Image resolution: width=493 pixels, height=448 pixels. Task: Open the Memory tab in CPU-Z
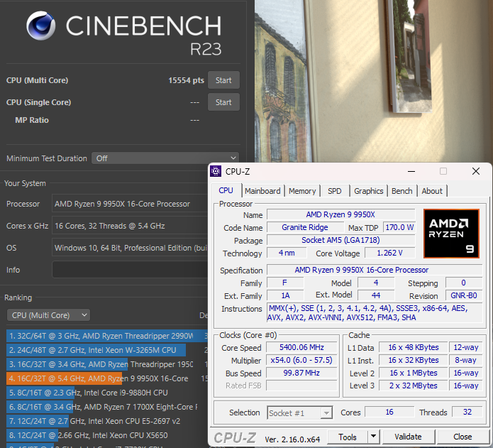coord(302,191)
